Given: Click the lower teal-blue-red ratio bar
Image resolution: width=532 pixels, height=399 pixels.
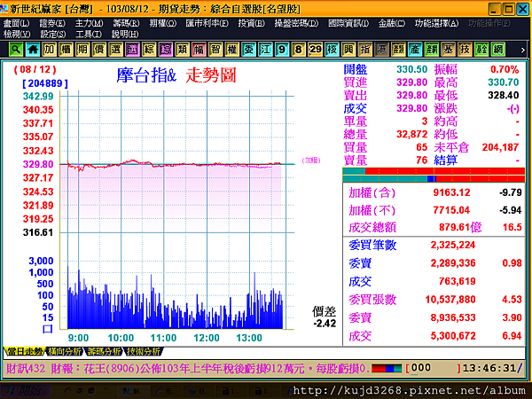Looking at the screenshot, I should click(434, 179).
